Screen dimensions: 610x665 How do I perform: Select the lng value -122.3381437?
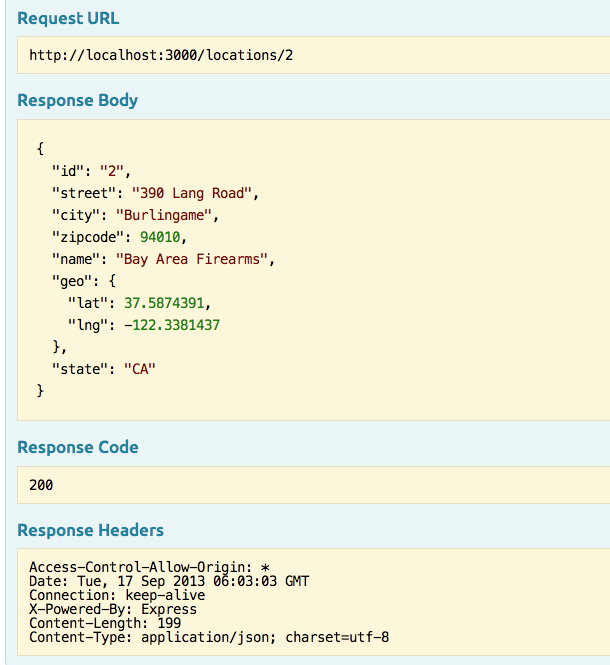(x=172, y=325)
